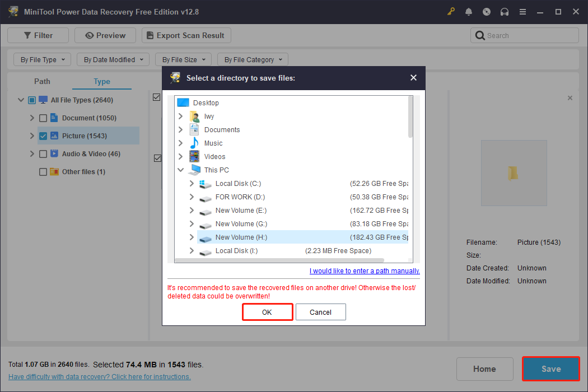Image resolution: width=588 pixels, height=392 pixels.
Task: Click the search magnifier icon
Action: coord(480,35)
